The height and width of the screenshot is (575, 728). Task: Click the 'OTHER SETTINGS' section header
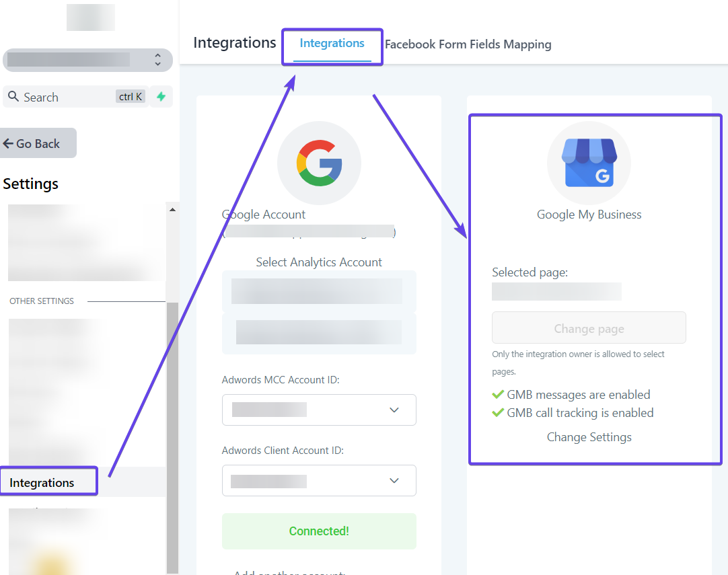42,301
